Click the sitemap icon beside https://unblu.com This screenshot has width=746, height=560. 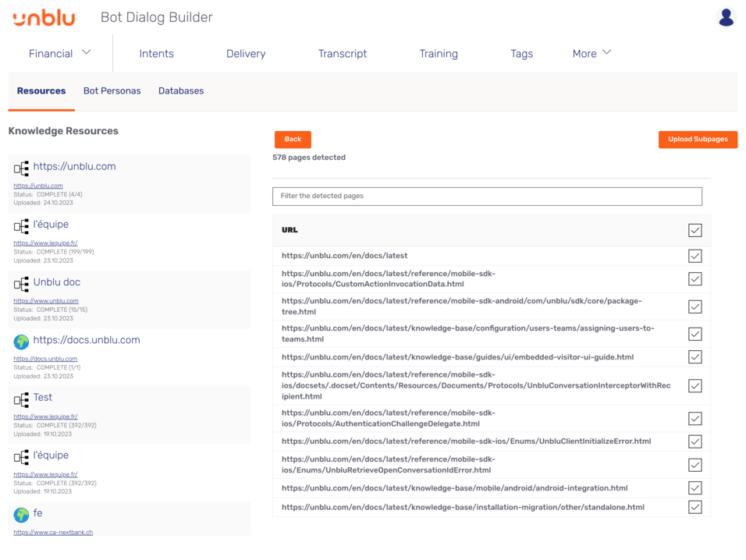21,167
